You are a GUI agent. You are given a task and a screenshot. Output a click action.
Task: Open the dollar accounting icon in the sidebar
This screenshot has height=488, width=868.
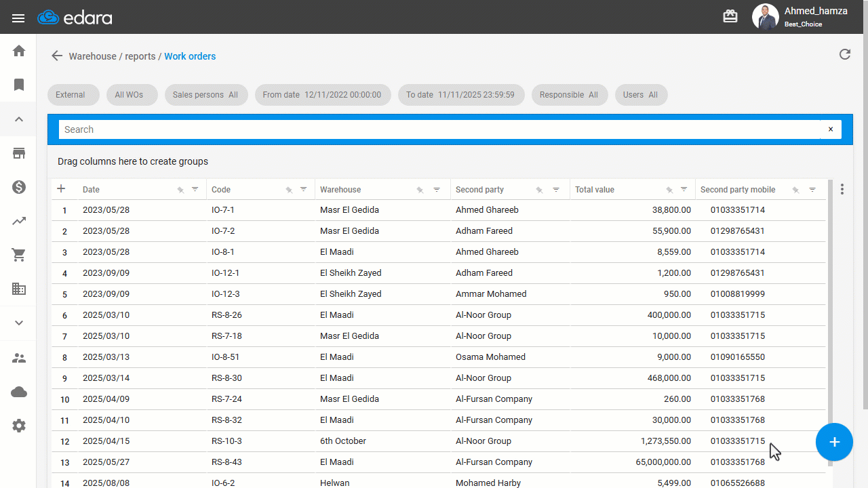[19, 187]
